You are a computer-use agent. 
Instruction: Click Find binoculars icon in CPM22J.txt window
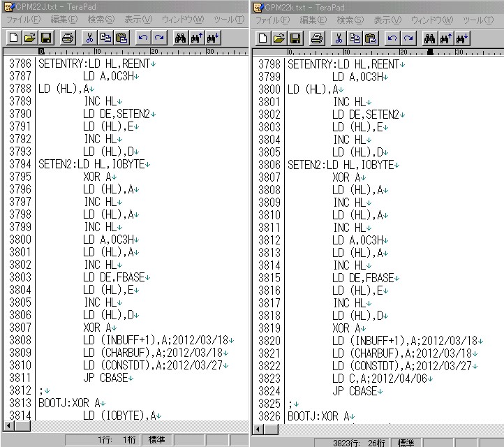click(180, 38)
